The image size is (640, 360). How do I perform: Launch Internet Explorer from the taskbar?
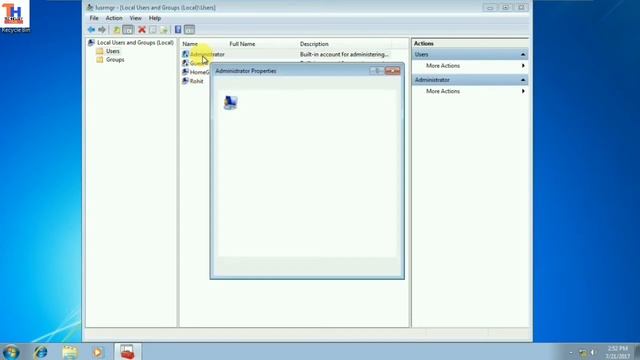click(40, 352)
